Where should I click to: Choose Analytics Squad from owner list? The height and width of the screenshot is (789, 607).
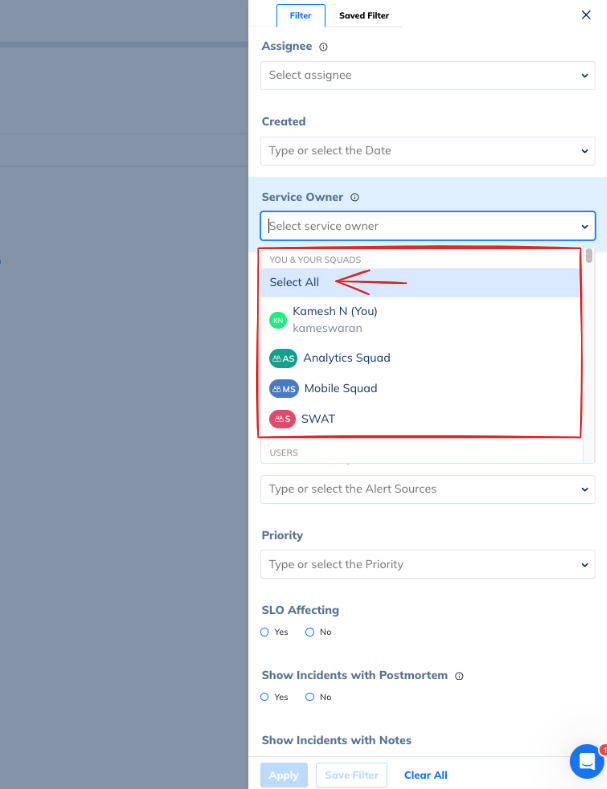tap(346, 358)
